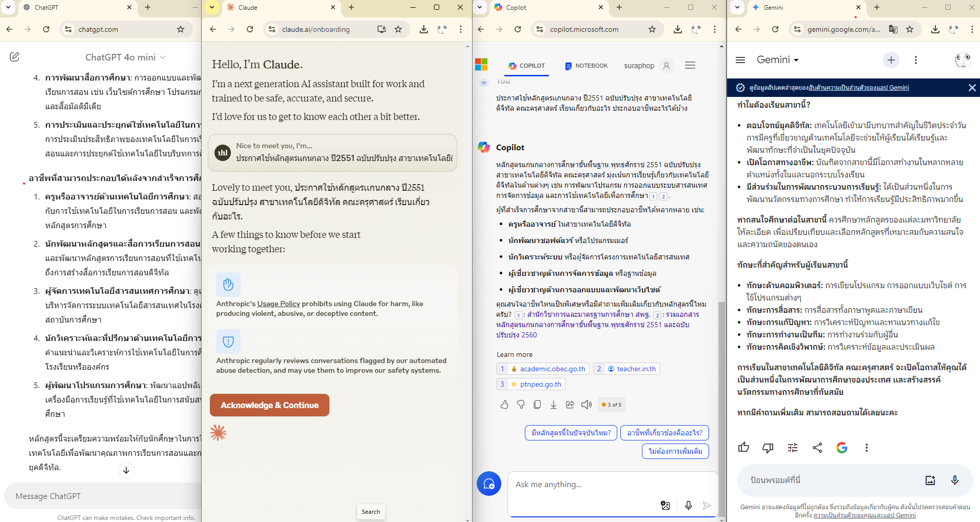The height and width of the screenshot is (522, 980).
Task: Click Gemini's modify response sliders icon
Action: tap(793, 448)
